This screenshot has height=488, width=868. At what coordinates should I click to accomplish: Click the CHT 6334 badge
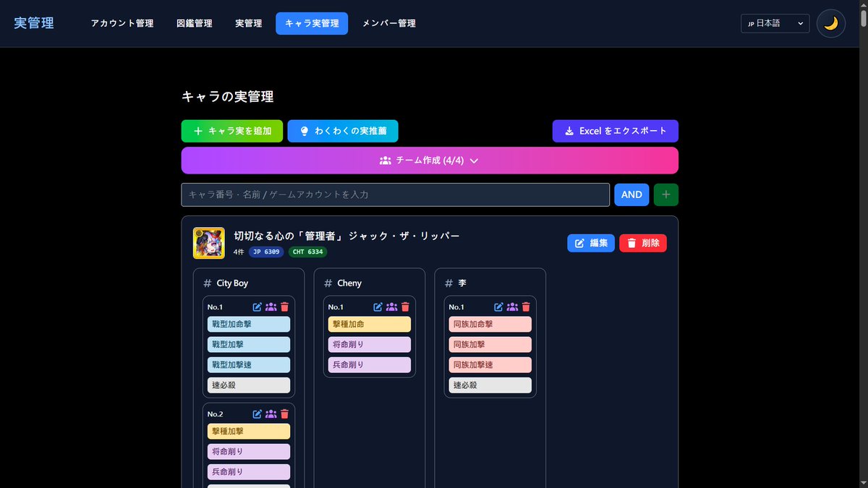(307, 252)
